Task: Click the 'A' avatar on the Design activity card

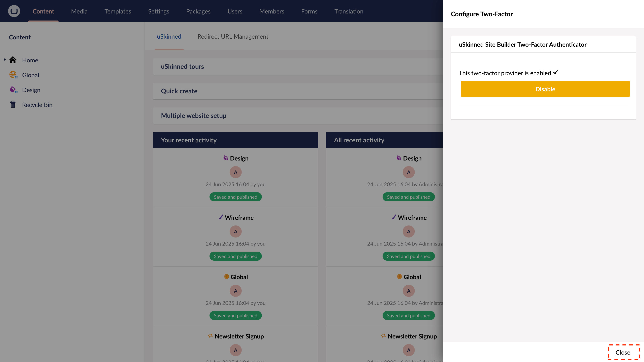Action: tap(235, 172)
